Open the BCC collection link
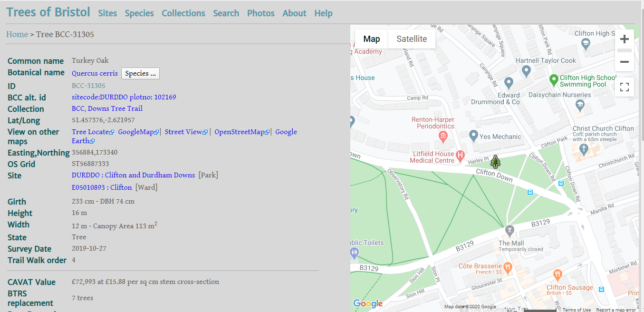 pyautogui.click(x=77, y=108)
